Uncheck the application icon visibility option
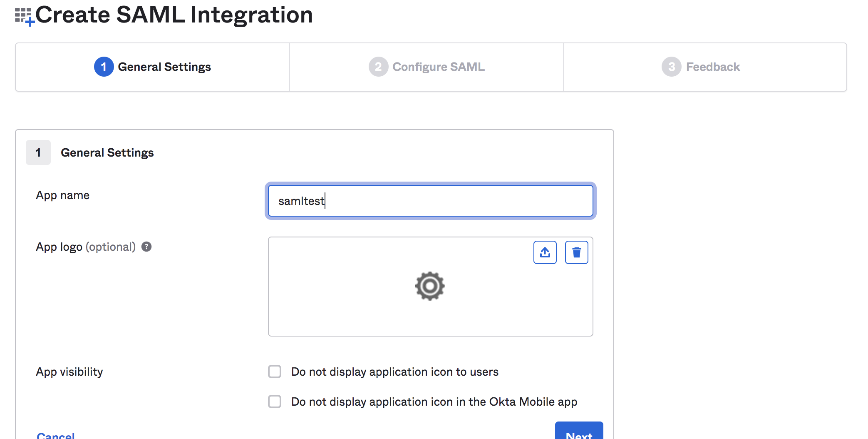Image resolution: width=868 pixels, height=439 pixels. pos(275,372)
